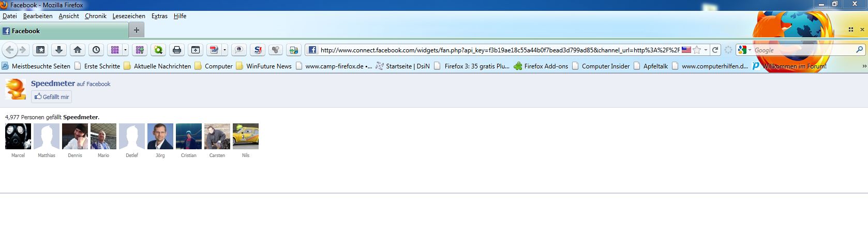Click the name Carsten under the photo
868x226 pixels.
[217, 156]
